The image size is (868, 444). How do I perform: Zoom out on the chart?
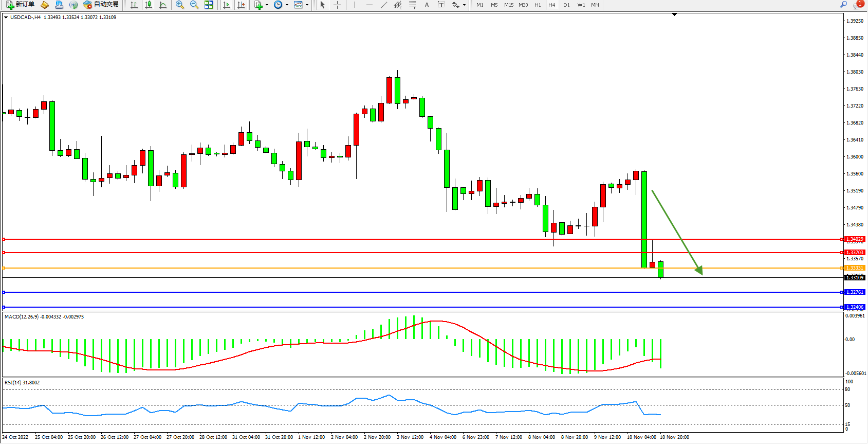click(194, 5)
